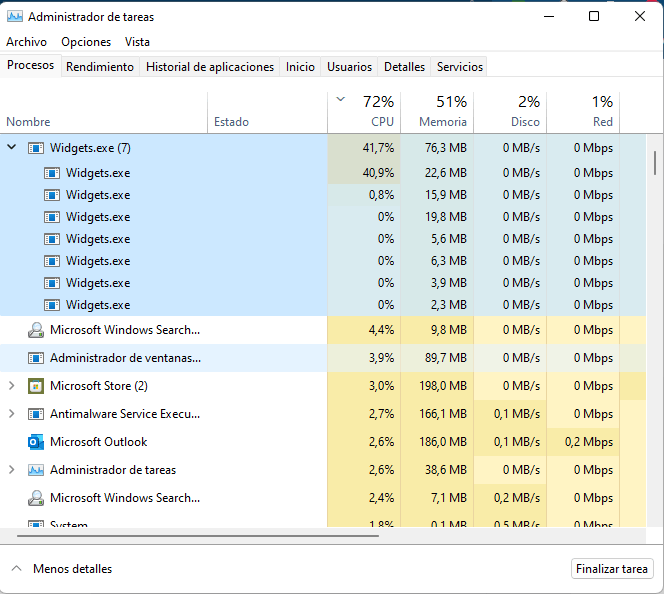The width and height of the screenshot is (664, 594).
Task: Click the vertical scrollbar thumb
Action: (655, 163)
